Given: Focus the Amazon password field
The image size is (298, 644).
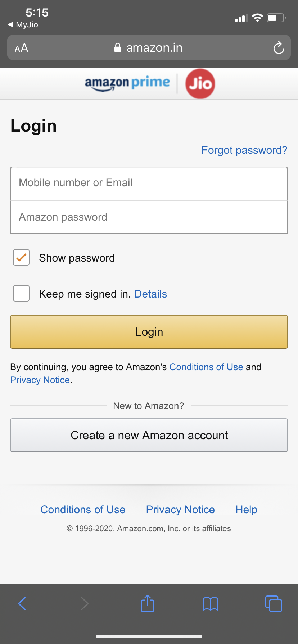Looking at the screenshot, I should [x=149, y=217].
